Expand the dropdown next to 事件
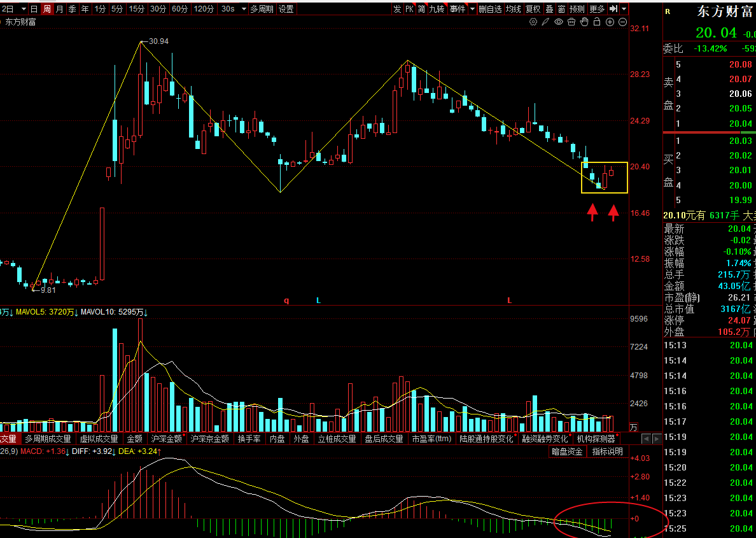The height and width of the screenshot is (538, 756). pos(472,9)
